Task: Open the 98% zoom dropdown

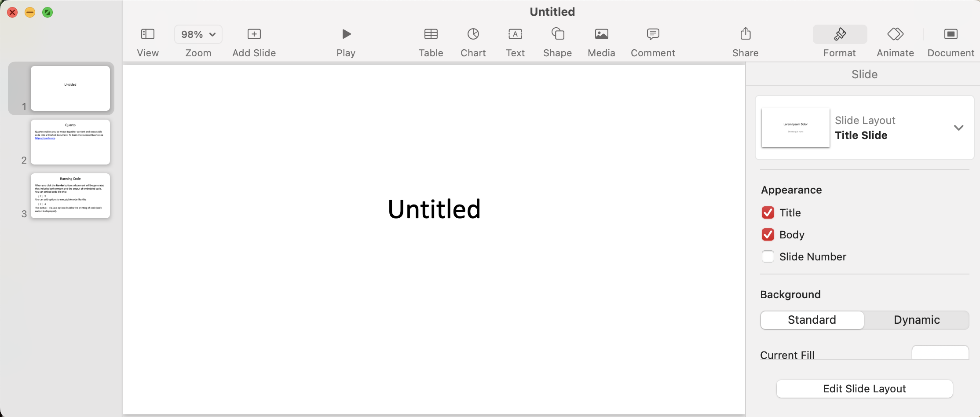Action: click(198, 34)
